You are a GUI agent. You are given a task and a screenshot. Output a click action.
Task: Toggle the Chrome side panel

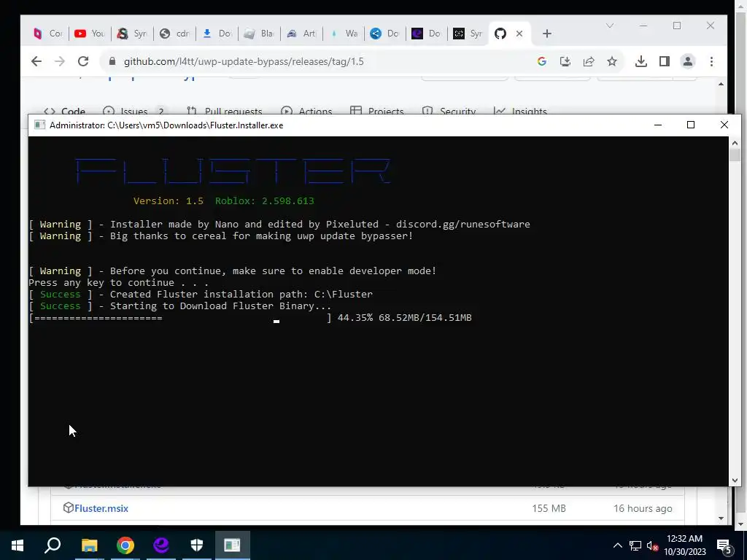pyautogui.click(x=664, y=61)
